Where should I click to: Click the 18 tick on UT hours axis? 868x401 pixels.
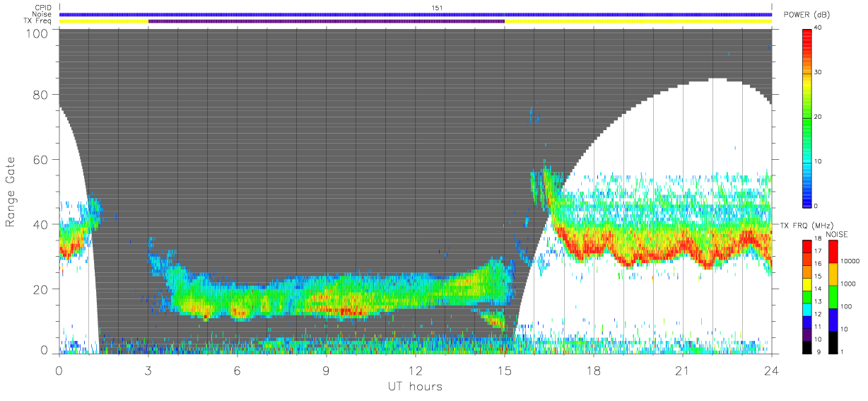click(x=594, y=371)
